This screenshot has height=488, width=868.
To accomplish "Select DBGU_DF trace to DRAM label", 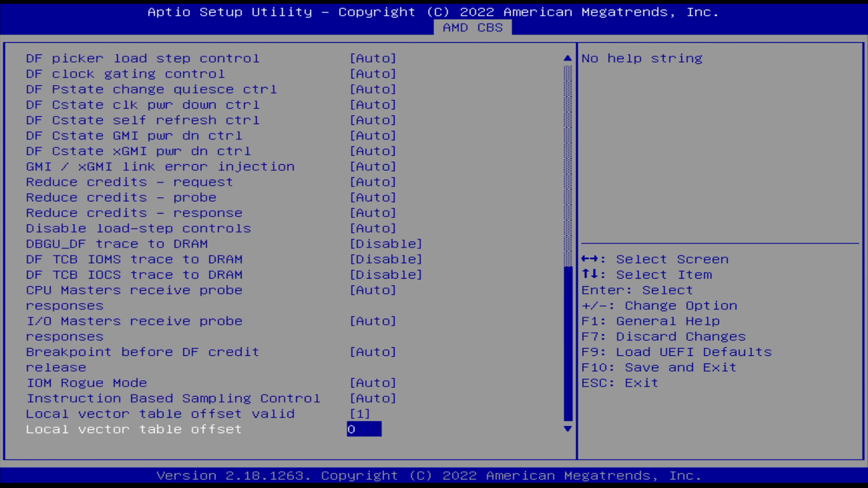I will pyautogui.click(x=117, y=244).
